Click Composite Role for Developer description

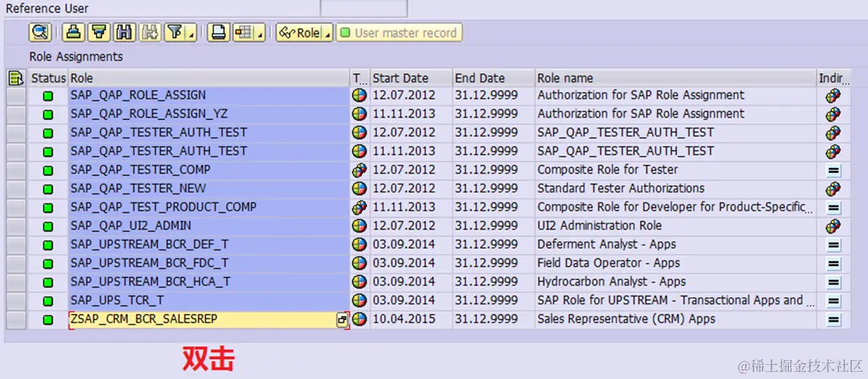pyautogui.click(x=676, y=207)
